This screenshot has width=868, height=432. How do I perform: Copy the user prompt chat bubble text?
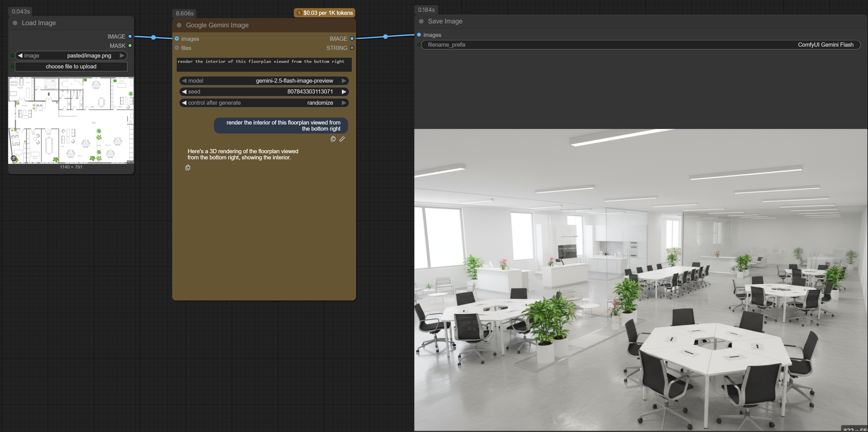click(x=333, y=139)
